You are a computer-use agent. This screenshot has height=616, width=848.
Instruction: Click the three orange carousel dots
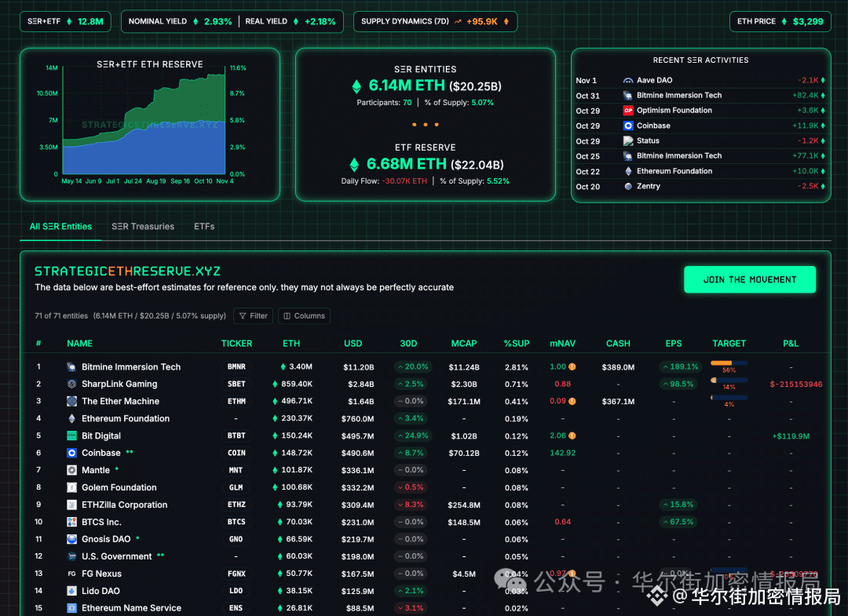click(425, 125)
